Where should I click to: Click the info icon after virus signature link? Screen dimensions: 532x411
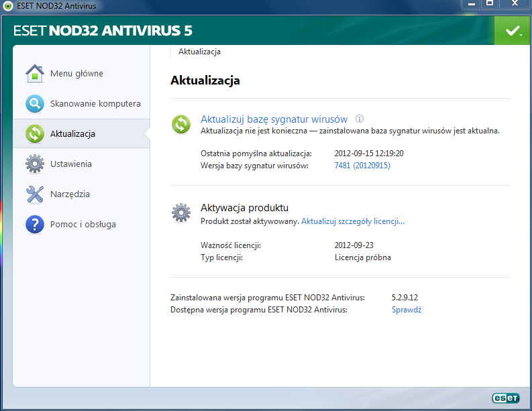[x=360, y=119]
